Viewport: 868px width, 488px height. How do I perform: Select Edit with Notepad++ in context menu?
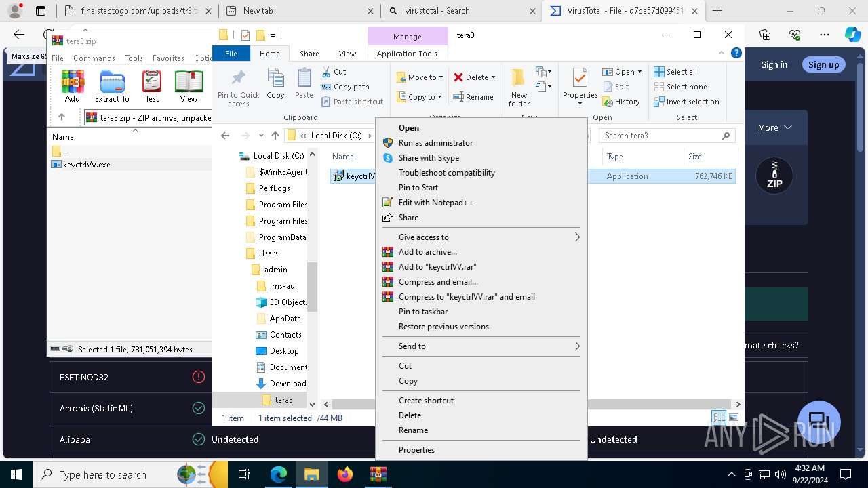tap(481, 202)
